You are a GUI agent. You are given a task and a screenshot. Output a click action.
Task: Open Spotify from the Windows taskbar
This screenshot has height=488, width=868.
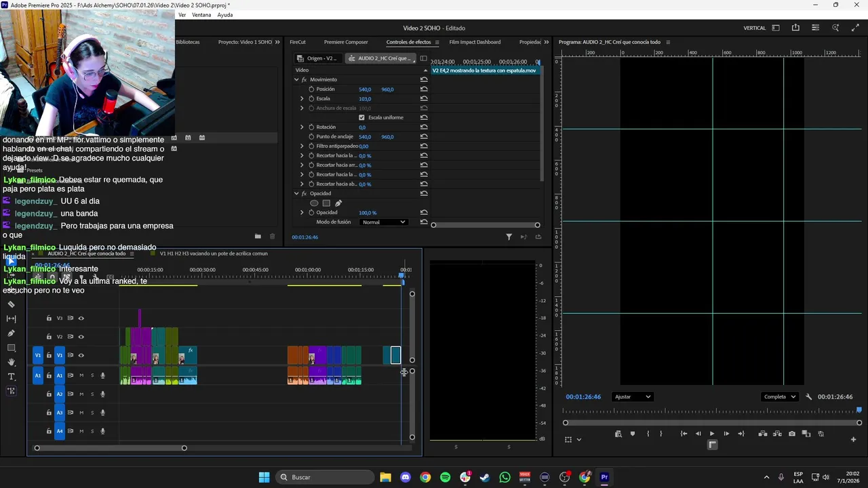click(445, 477)
